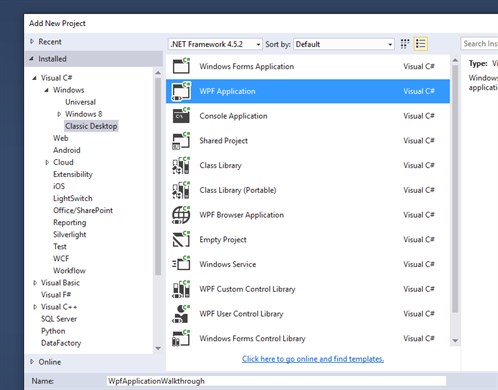This screenshot has height=390, width=498.
Task: Select the Extensibility category
Action: point(73,174)
